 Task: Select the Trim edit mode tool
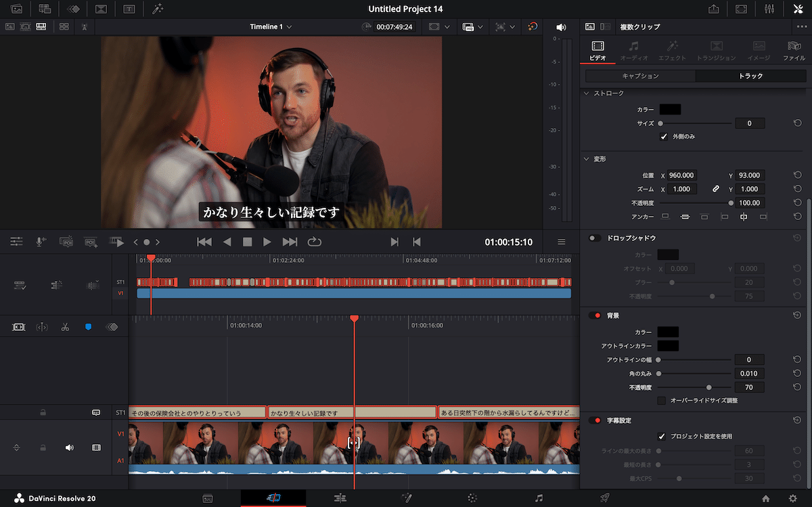(41, 327)
